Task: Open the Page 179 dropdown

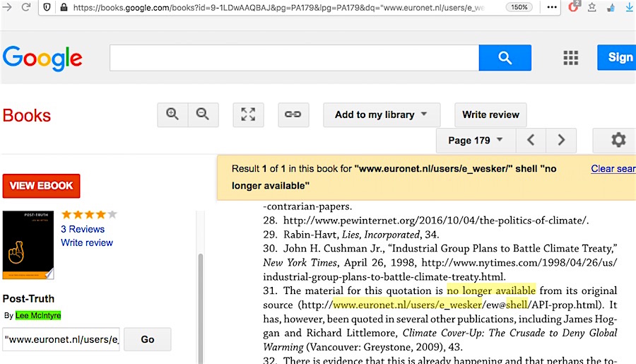Action: [x=476, y=140]
